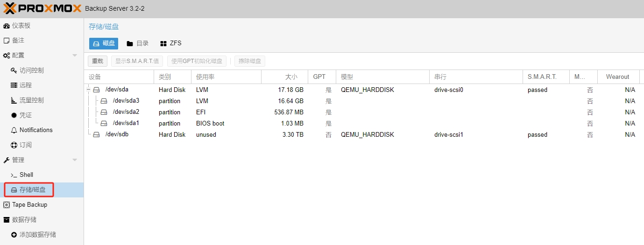
Task: Collapse the 管理 section arrow
Action: pos(75,160)
